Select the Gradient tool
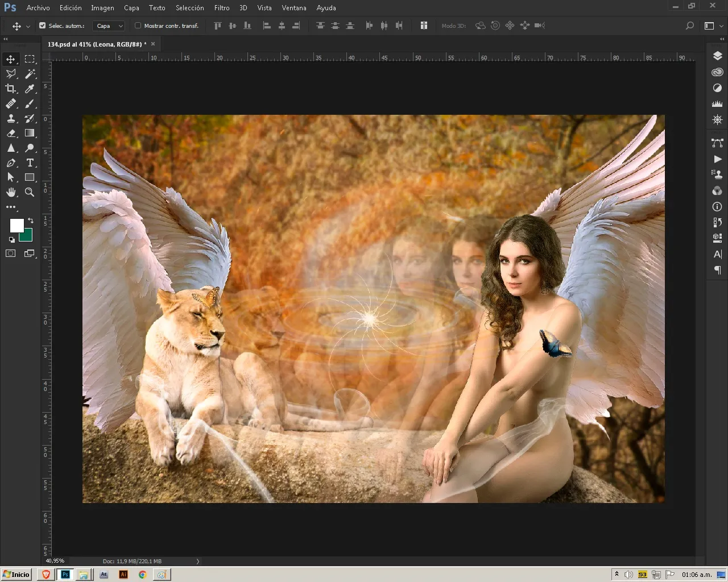 coord(30,133)
